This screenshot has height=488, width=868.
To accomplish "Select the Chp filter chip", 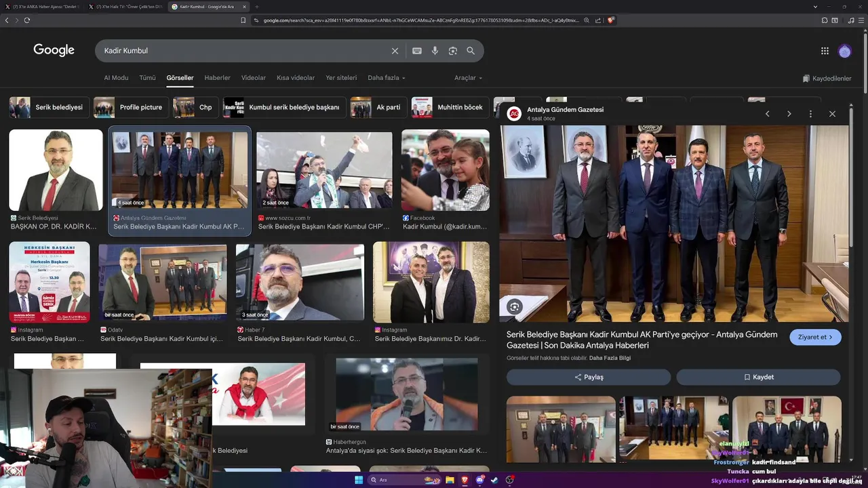I will pyautogui.click(x=195, y=107).
